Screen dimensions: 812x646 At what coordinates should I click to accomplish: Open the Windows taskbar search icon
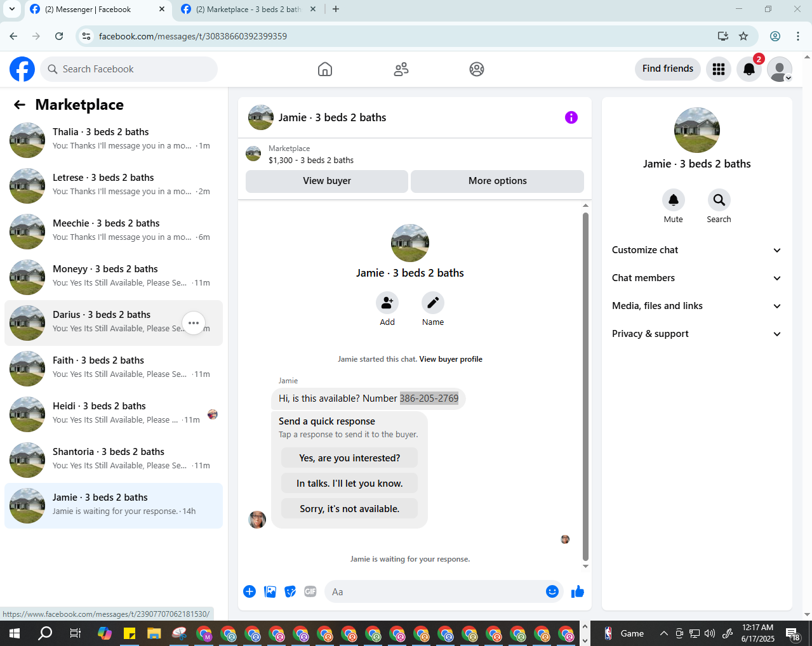45,633
